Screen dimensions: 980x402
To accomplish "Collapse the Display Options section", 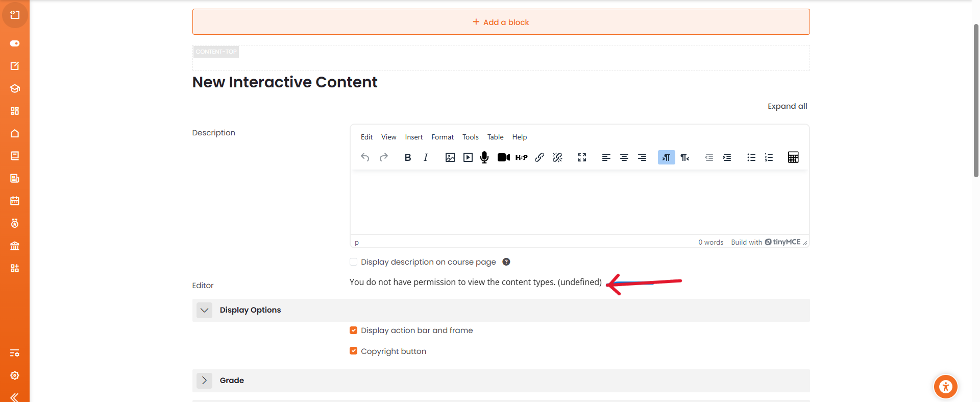I will 204,310.
